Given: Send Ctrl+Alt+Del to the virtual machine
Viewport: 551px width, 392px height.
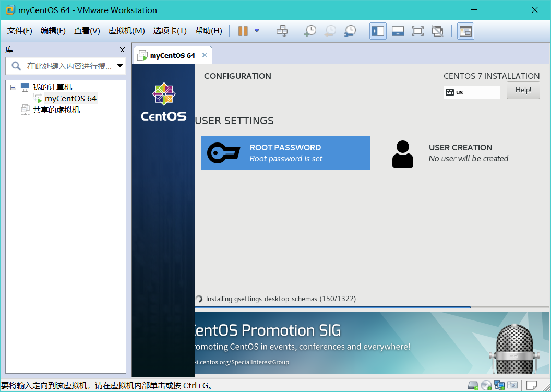Looking at the screenshot, I should click(x=282, y=31).
